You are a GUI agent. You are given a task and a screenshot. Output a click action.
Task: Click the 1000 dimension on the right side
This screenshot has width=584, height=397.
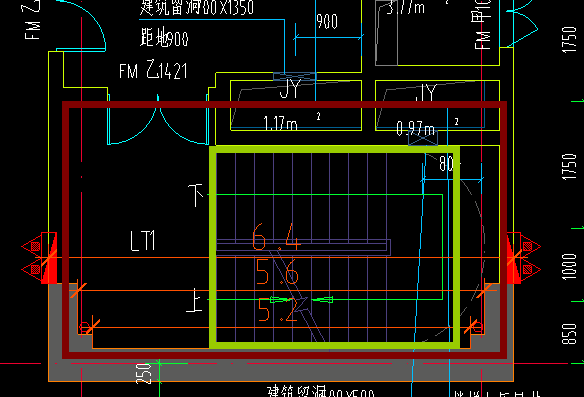(569, 266)
